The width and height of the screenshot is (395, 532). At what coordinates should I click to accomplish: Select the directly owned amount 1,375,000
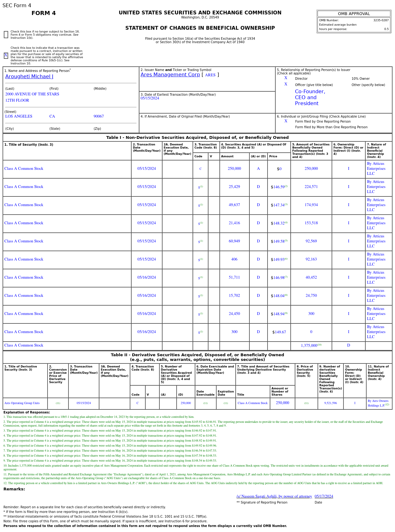309,346
